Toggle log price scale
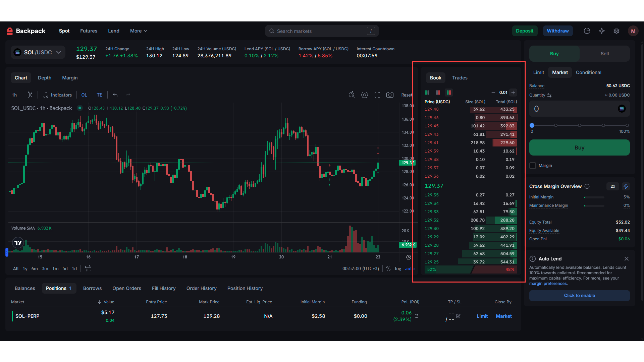Image resolution: width=644 pixels, height=362 pixels. (x=398, y=269)
